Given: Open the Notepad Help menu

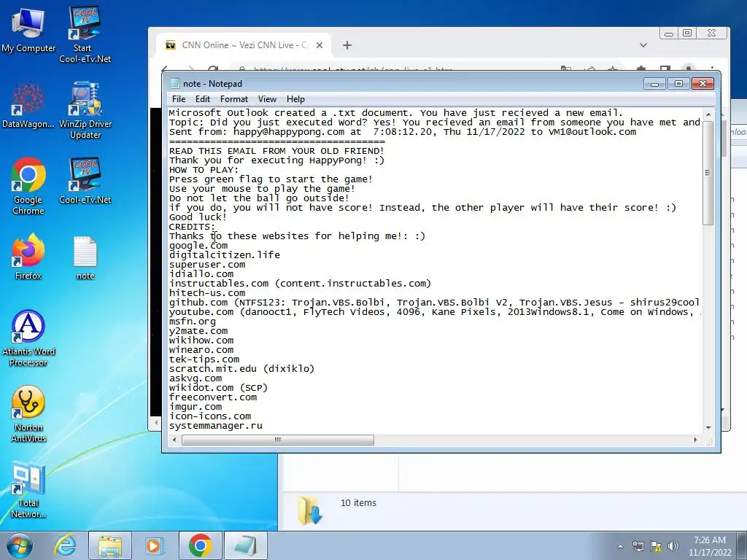Looking at the screenshot, I should click(295, 99).
